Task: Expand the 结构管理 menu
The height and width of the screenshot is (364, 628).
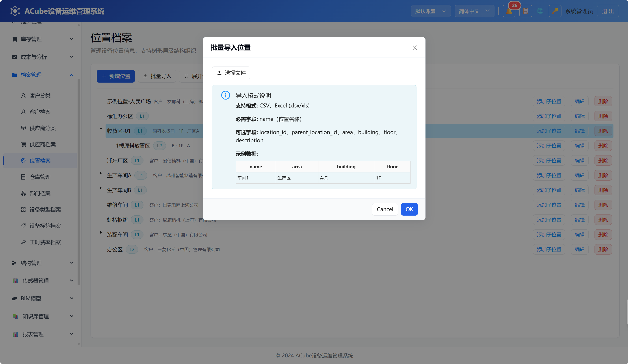Action: (x=42, y=263)
